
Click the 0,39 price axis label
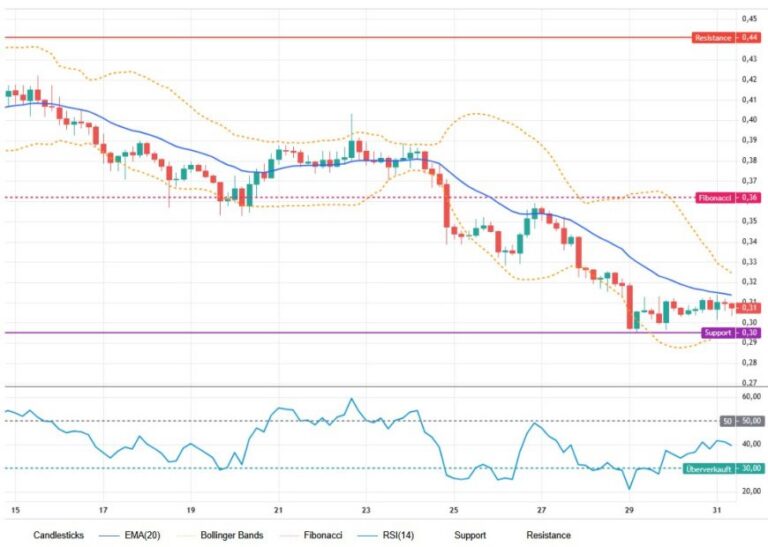click(749, 140)
